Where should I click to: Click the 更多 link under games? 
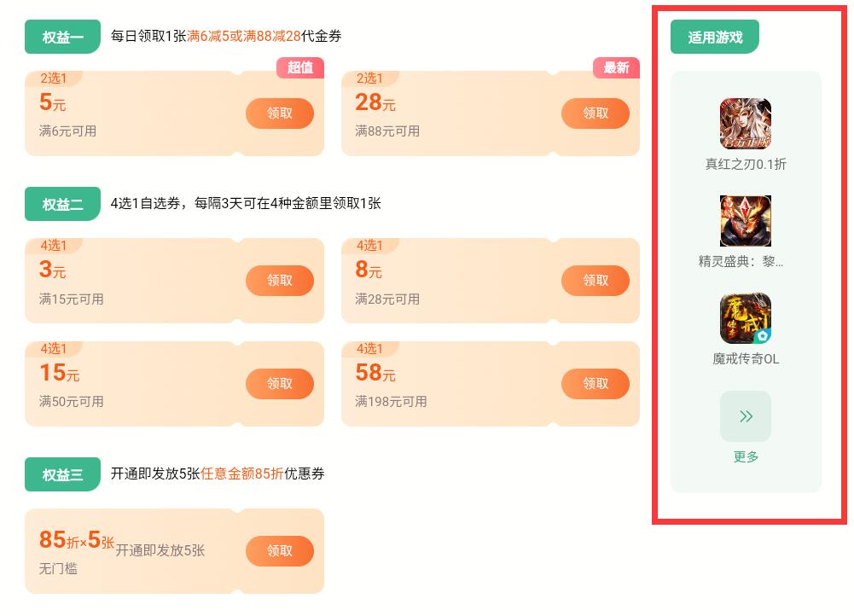point(745,456)
